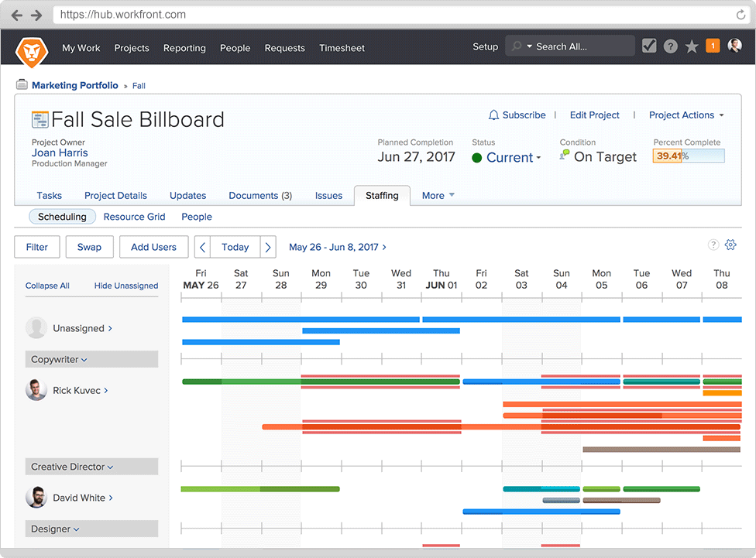Open scheduling settings gear icon
Viewport: 756px width, 558px height.
730,245
